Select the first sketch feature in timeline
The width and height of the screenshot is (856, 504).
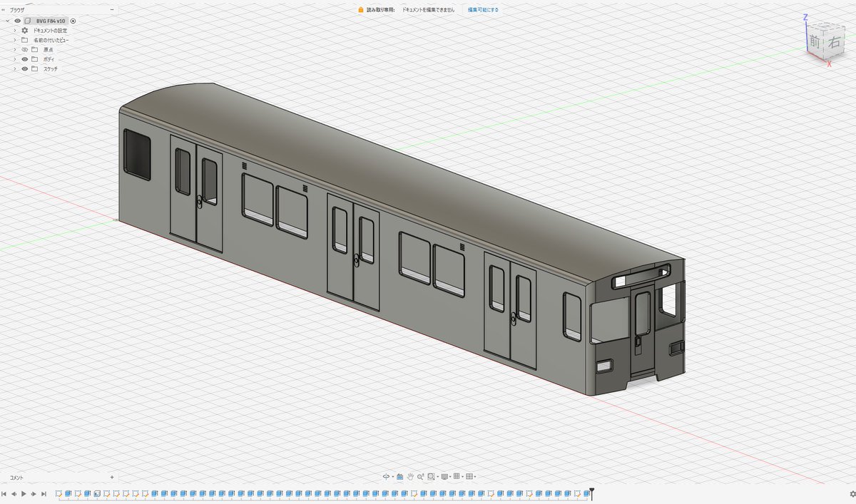point(58,493)
